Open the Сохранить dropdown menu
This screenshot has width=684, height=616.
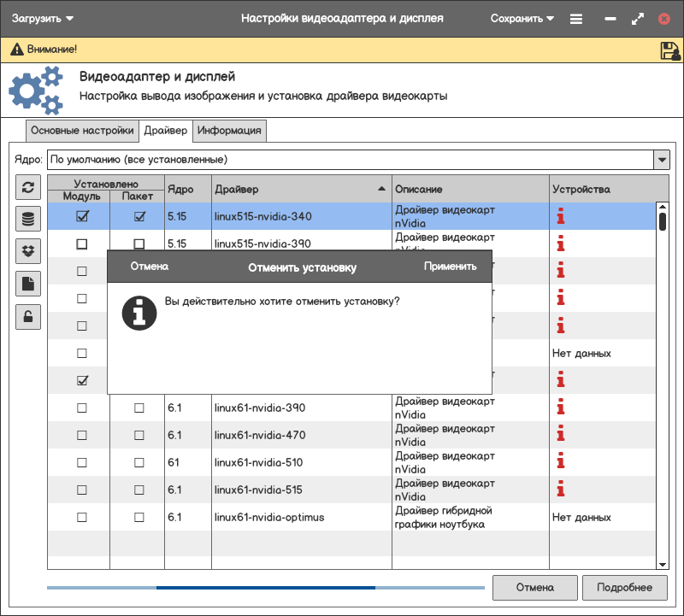tap(522, 18)
